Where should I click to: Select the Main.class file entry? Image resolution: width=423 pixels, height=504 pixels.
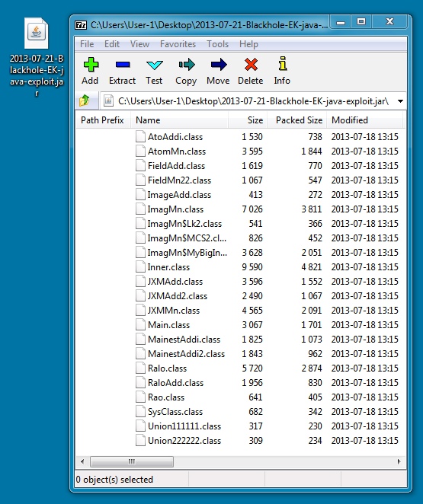click(x=168, y=325)
